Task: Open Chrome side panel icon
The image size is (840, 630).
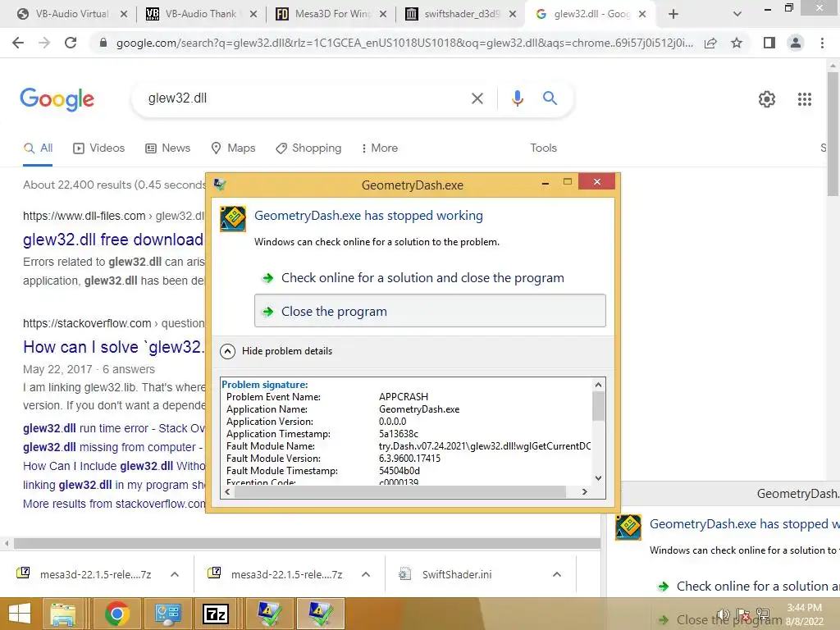Action: [769, 43]
